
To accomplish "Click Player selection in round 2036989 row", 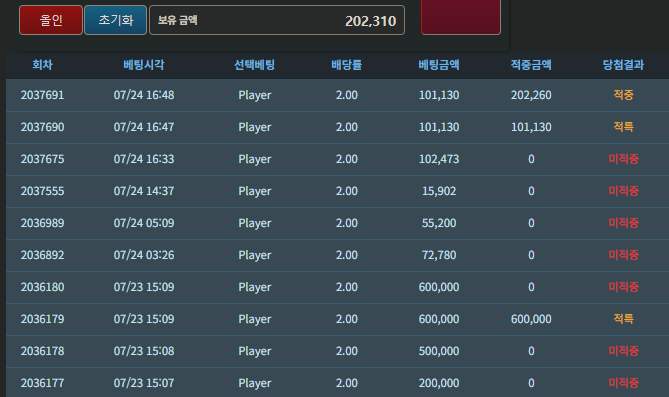I will point(255,223).
